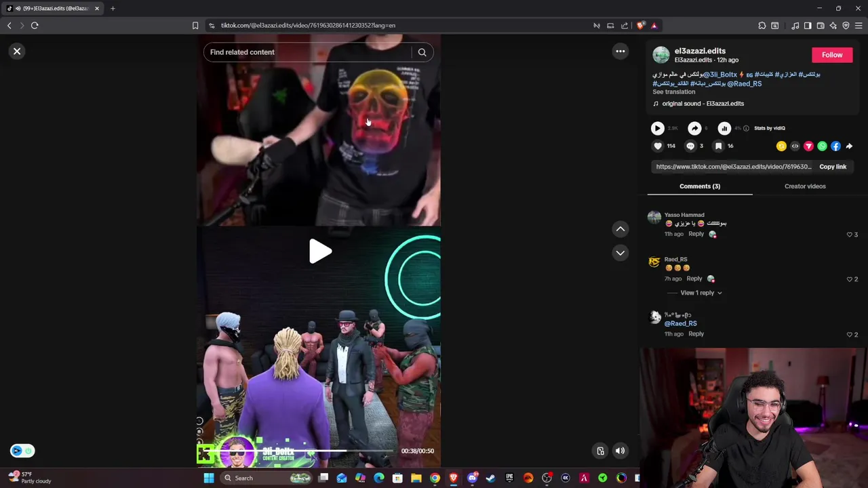The height and width of the screenshot is (488, 868).
Task: Open a new browser tab
Action: pyautogui.click(x=113, y=8)
